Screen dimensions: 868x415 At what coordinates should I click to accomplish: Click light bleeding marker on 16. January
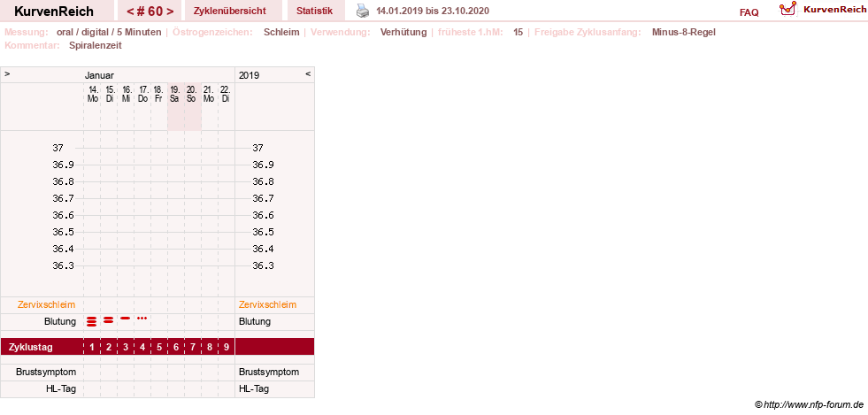[x=126, y=319]
